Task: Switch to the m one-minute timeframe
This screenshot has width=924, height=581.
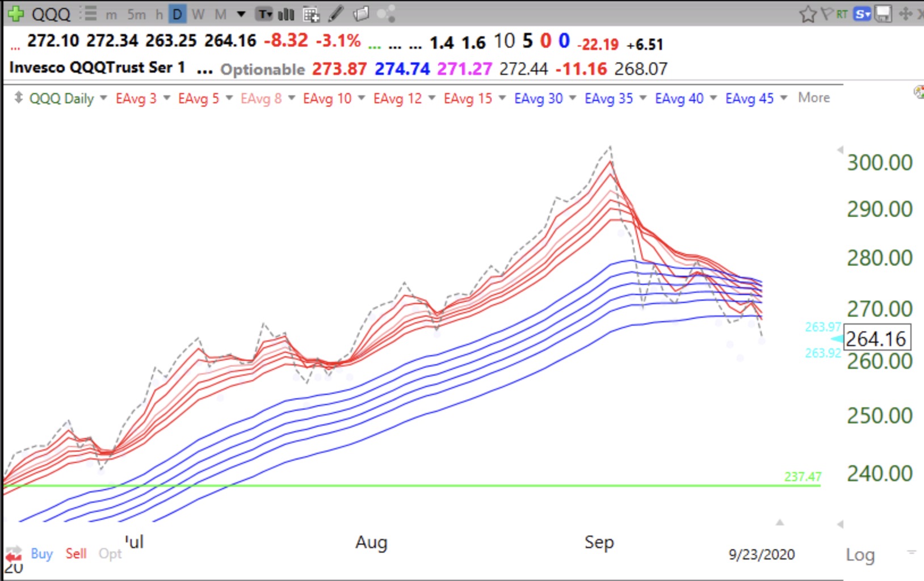Action: coord(112,14)
